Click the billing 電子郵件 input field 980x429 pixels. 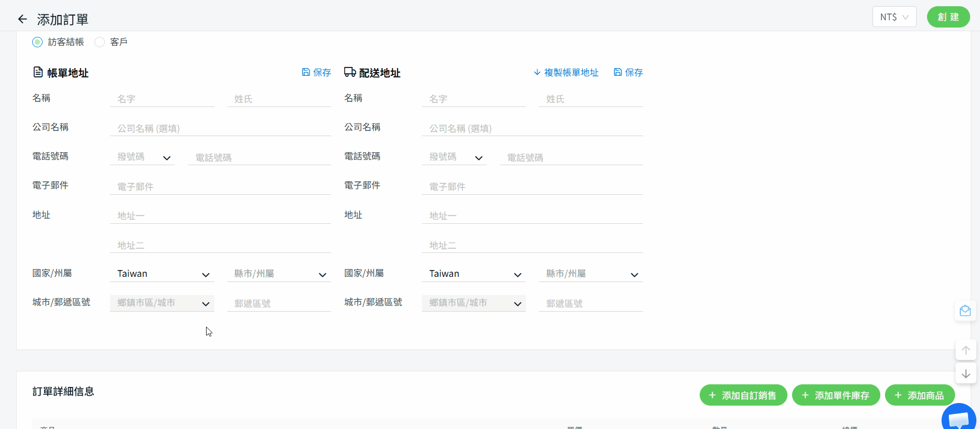pyautogui.click(x=220, y=186)
